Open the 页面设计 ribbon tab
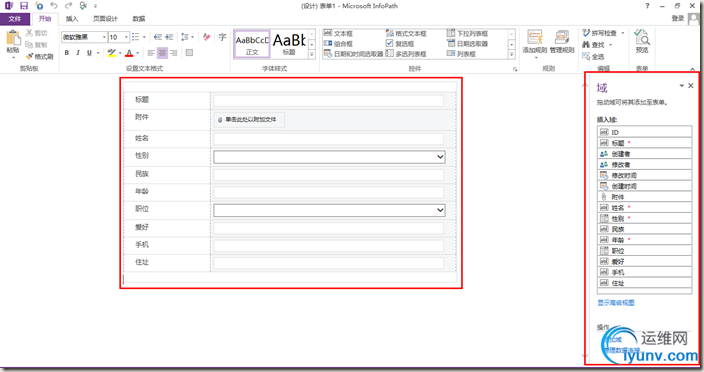The width and height of the screenshot is (704, 372). click(x=106, y=19)
